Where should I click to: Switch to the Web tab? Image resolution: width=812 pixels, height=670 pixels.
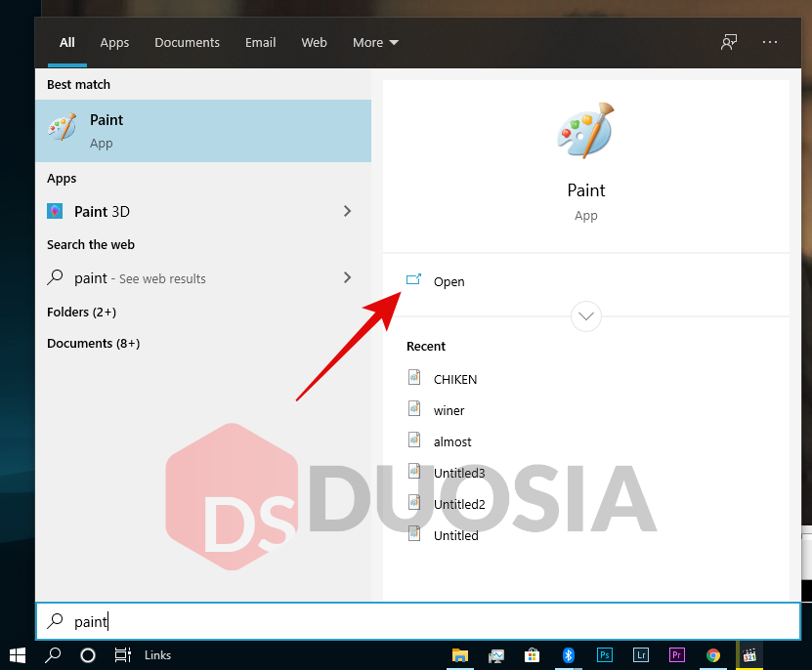point(314,42)
